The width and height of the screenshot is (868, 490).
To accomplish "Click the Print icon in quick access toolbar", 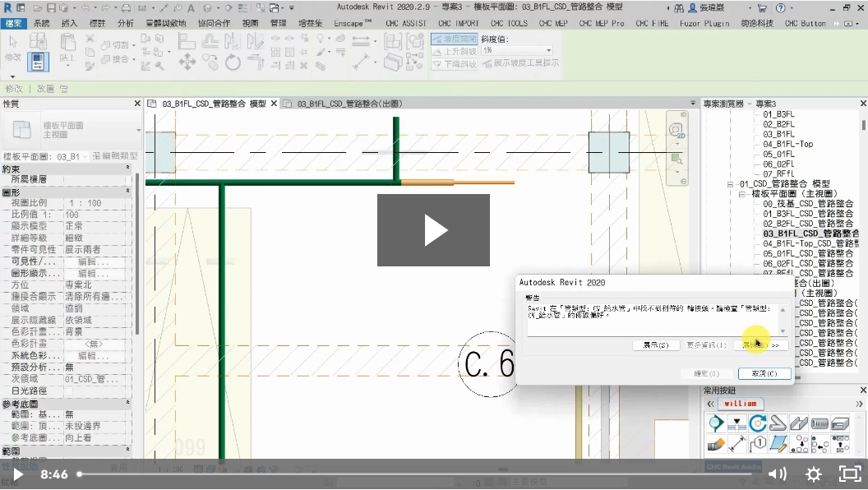I will pyautogui.click(x=126, y=7).
